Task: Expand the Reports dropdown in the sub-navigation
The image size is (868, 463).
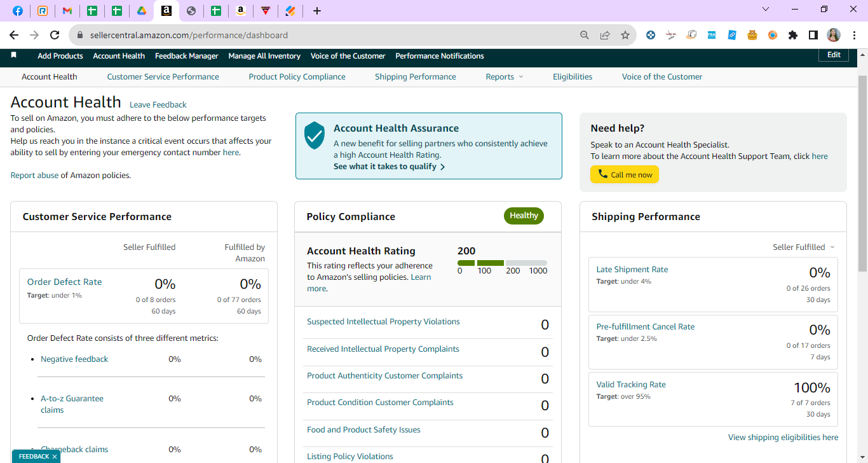Action: (x=505, y=77)
